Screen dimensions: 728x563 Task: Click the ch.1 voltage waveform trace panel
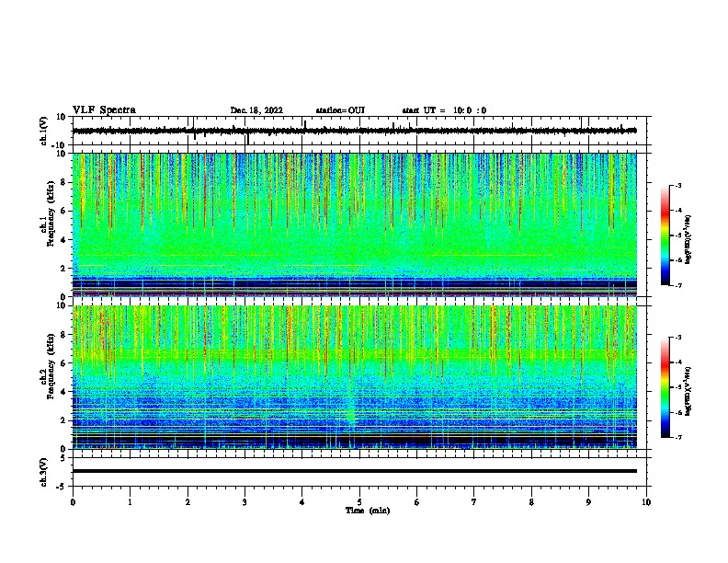point(361,131)
